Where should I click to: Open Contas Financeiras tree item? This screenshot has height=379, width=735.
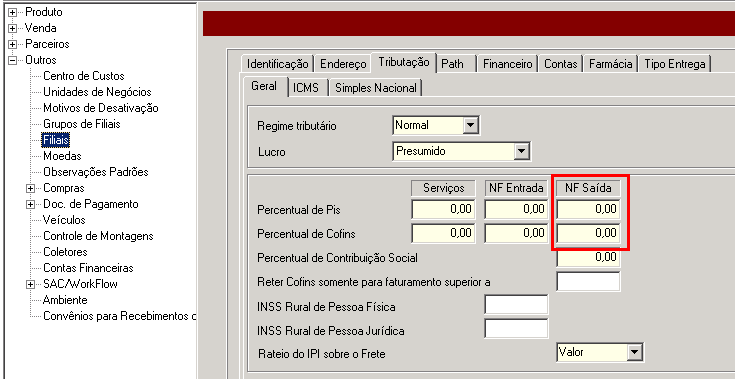point(88,268)
